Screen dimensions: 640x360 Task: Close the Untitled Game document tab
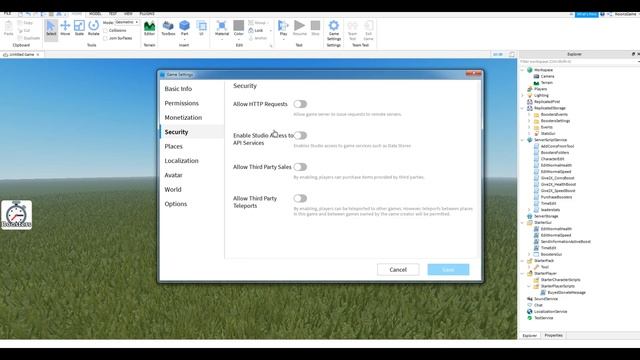tap(38, 55)
